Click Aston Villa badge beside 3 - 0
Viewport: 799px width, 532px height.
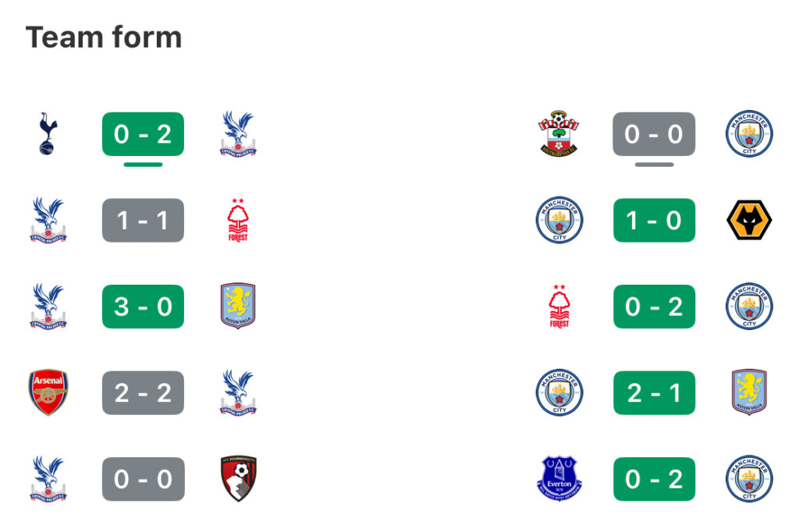click(x=238, y=306)
